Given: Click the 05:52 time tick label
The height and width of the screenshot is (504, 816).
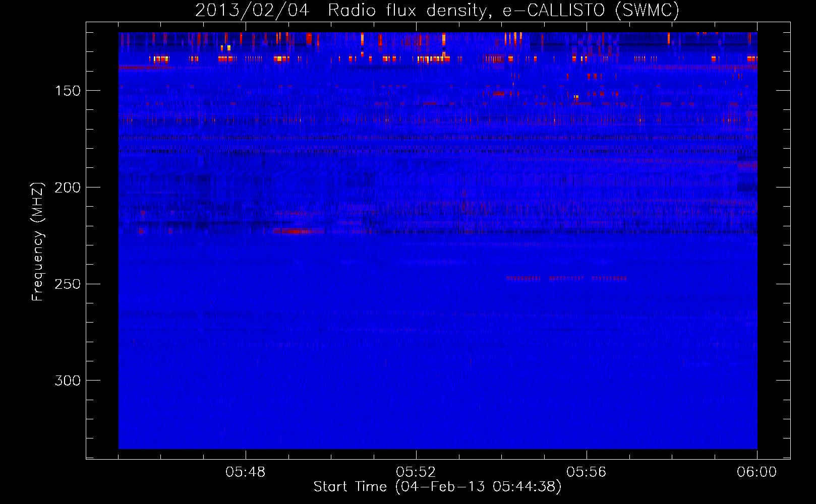Looking at the screenshot, I should pyautogui.click(x=416, y=472).
